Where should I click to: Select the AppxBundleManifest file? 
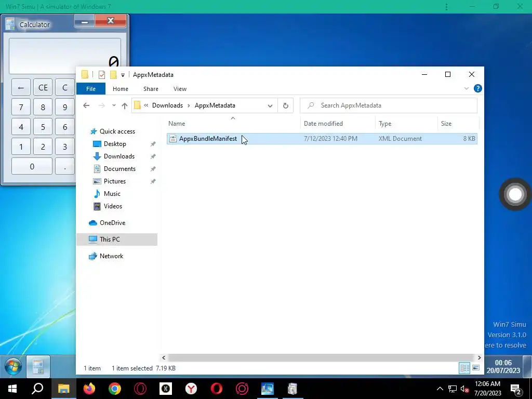(322, 138)
